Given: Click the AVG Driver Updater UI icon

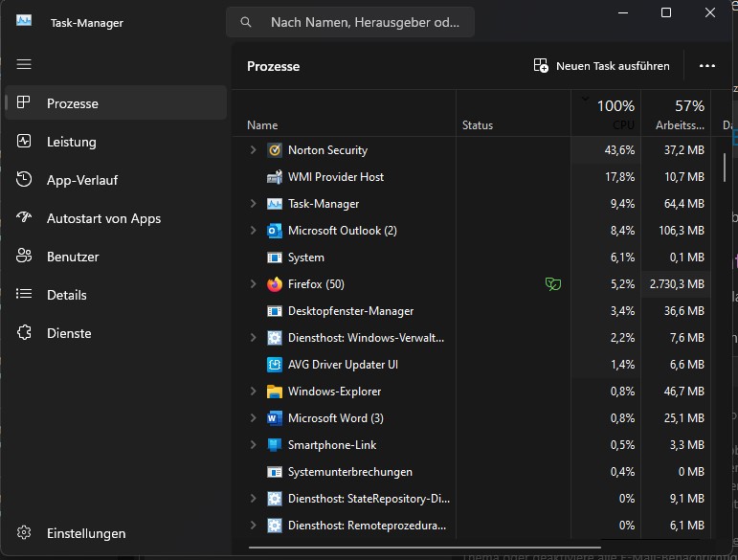Looking at the screenshot, I should click(275, 365).
